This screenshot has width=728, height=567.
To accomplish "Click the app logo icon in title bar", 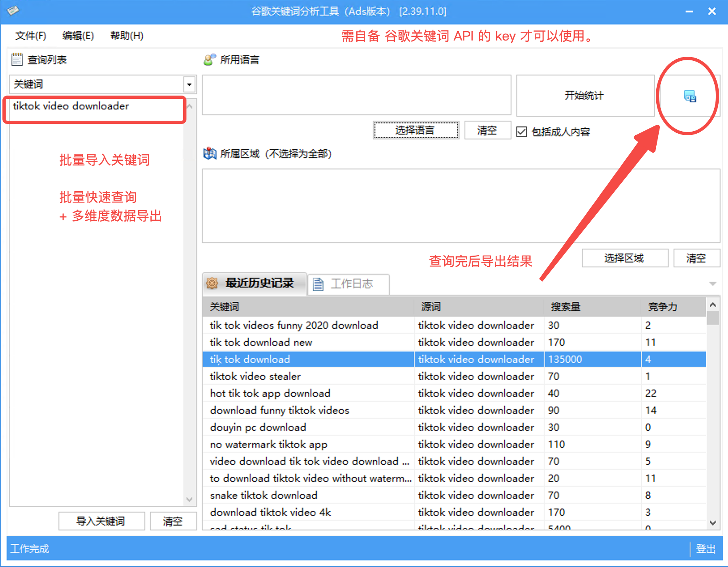I will pos(13,11).
